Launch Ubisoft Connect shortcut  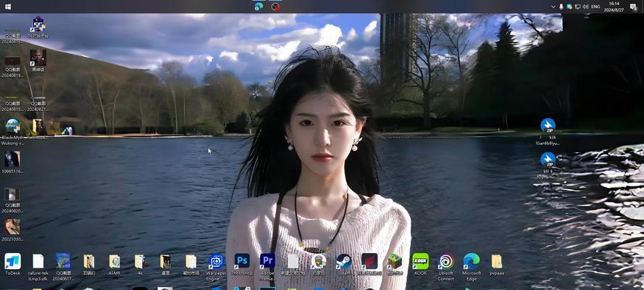click(x=446, y=261)
